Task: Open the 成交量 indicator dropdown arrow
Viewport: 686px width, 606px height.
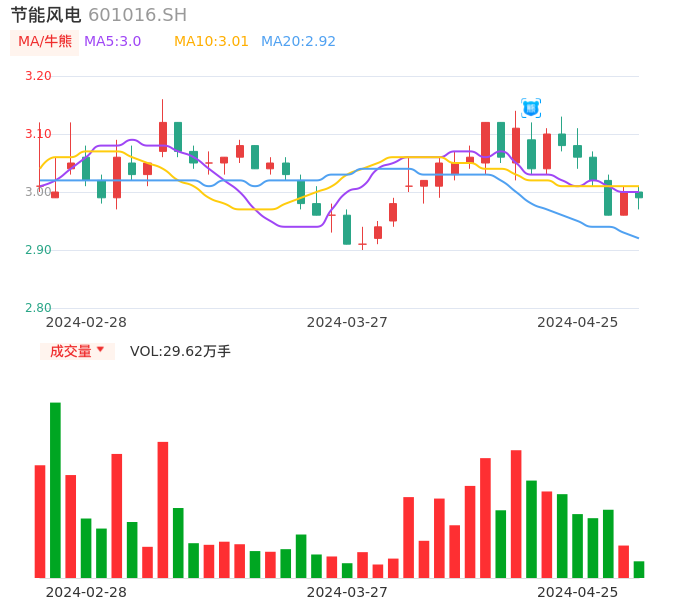Action: tap(100, 350)
